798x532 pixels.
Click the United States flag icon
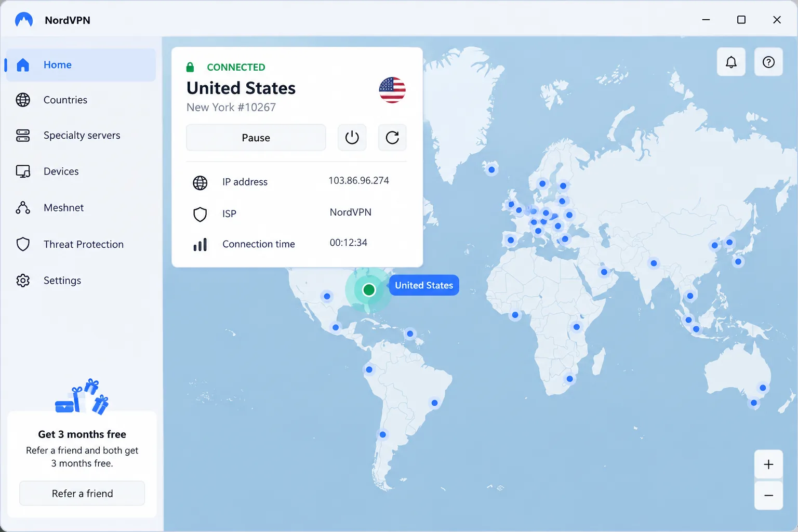tap(392, 90)
